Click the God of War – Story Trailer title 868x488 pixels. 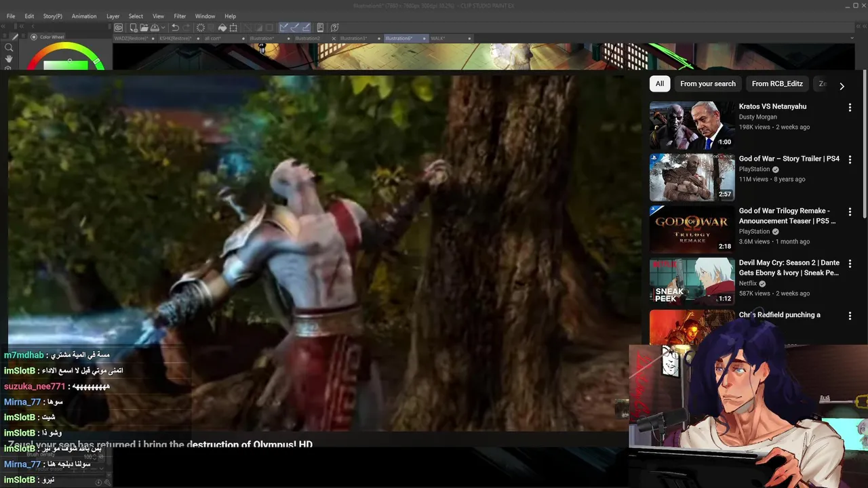(x=789, y=159)
